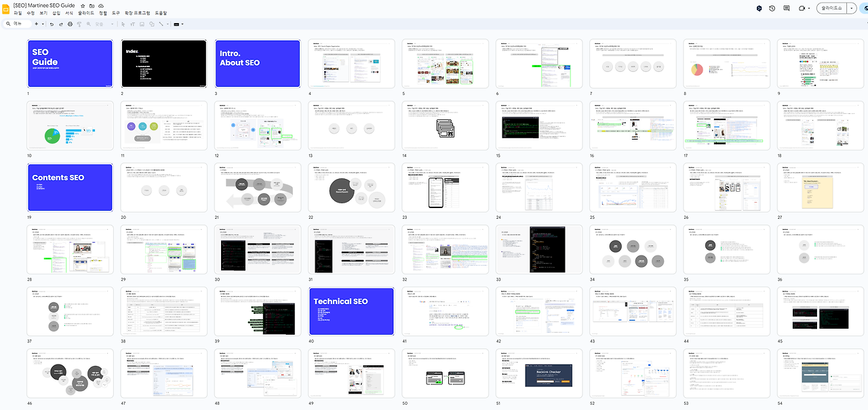Select the paint format tool
868x410 pixels.
(x=79, y=24)
